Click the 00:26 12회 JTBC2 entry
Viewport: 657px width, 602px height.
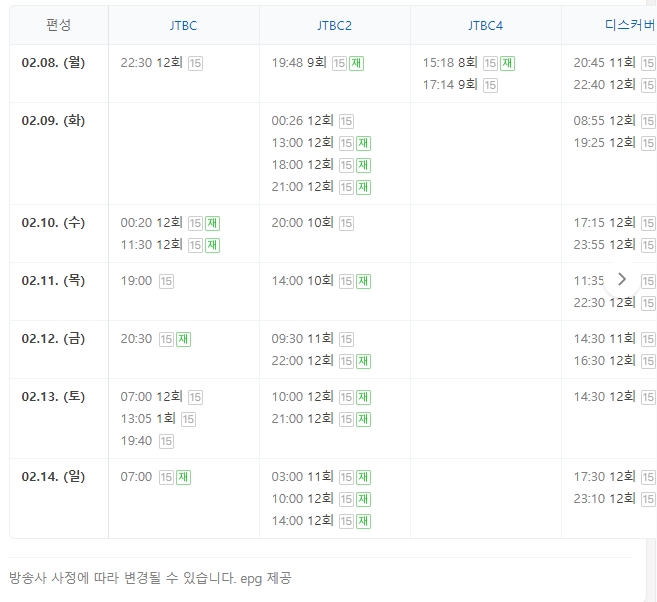coord(302,121)
